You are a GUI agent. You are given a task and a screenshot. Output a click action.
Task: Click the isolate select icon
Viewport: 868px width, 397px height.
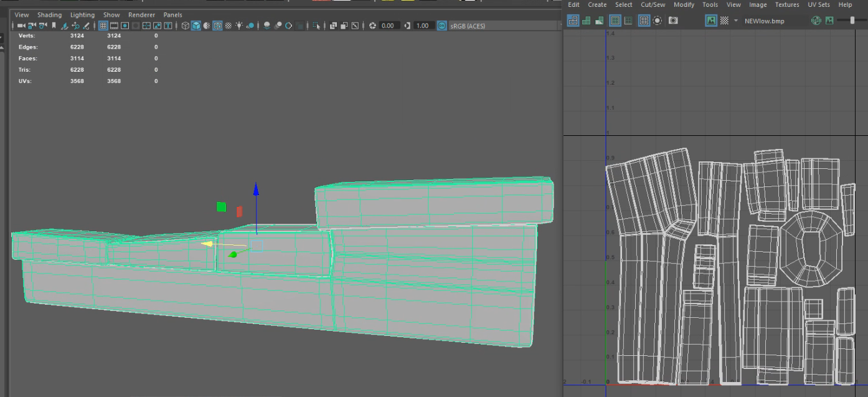click(316, 26)
